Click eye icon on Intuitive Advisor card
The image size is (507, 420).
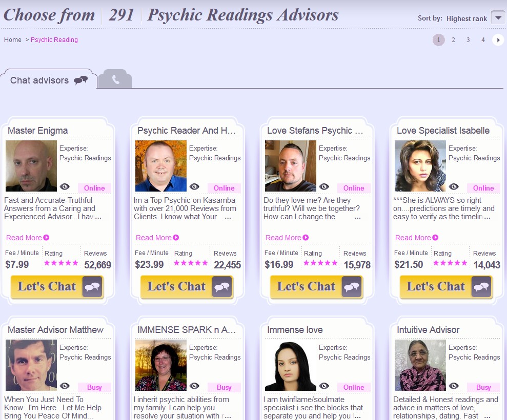coord(454,386)
